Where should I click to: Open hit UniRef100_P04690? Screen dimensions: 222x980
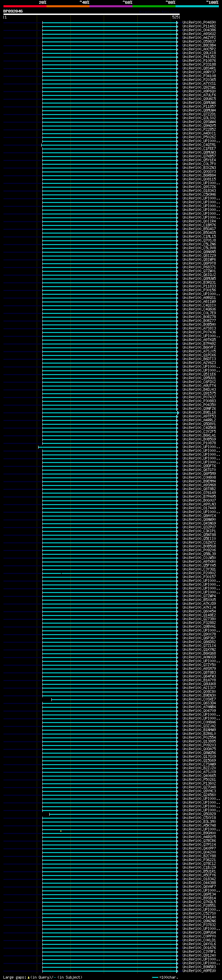pyautogui.click(x=199, y=23)
